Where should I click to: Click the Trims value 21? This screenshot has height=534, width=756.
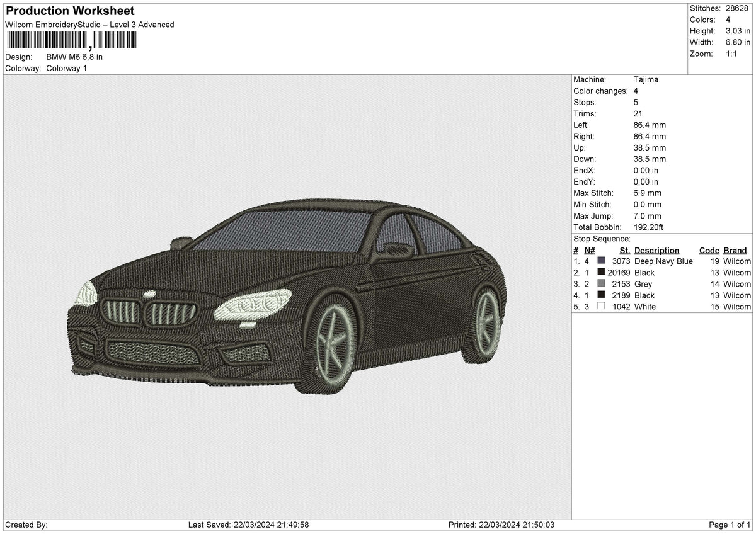638,114
